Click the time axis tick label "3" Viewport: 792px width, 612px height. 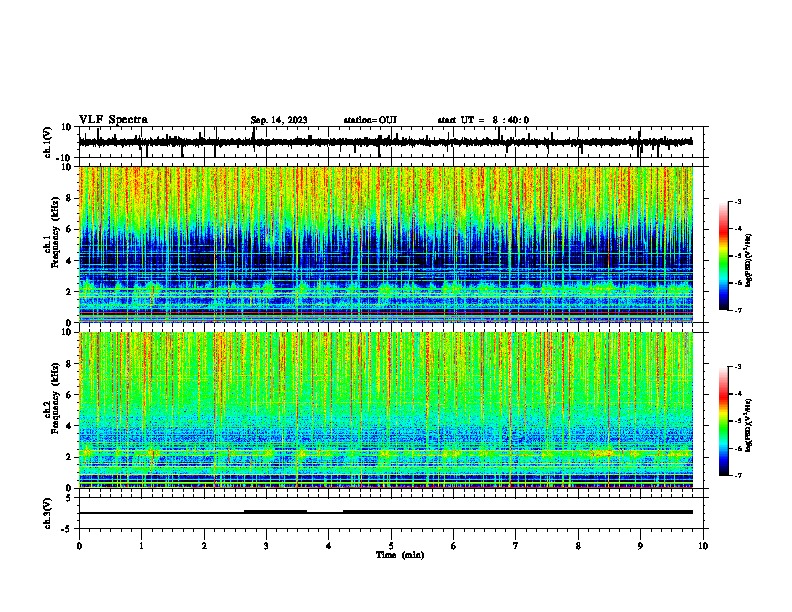(x=266, y=545)
